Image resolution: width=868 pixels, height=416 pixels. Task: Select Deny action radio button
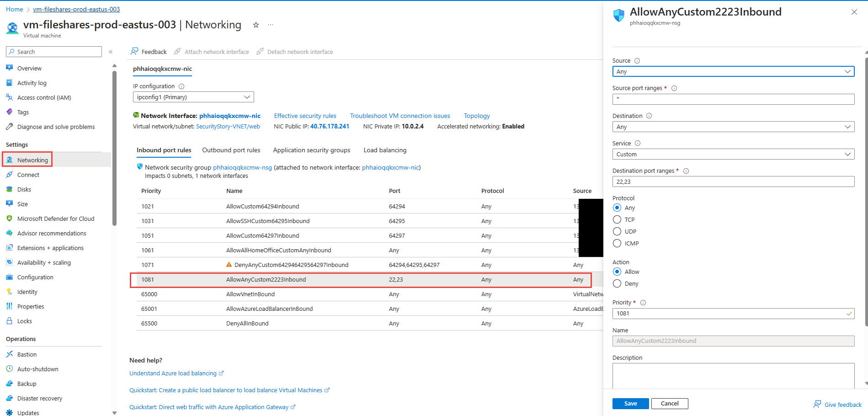click(617, 283)
